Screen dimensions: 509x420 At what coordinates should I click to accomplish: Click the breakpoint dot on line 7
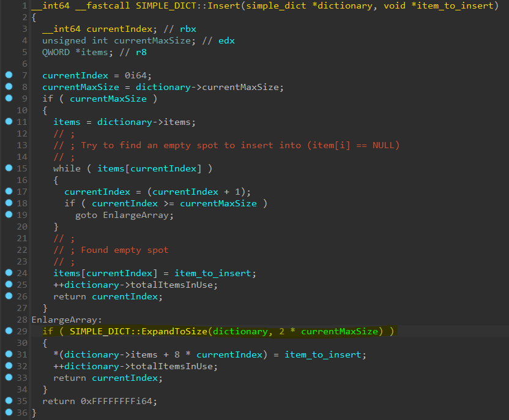point(9,75)
